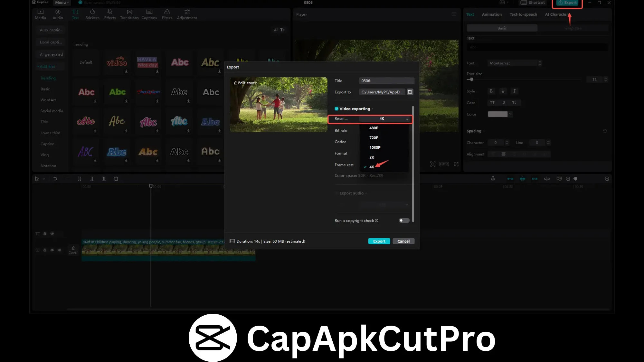The width and height of the screenshot is (644, 362).
Task: Open the Menu dropdown at top left
Action: pyautogui.click(x=62, y=3)
